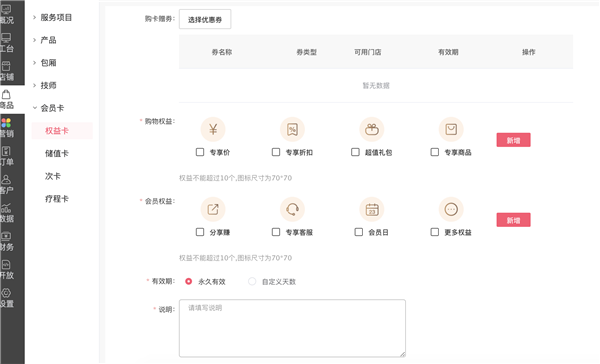The height and width of the screenshot is (364, 600).
Task: Enable the 专享价 checkbox
Action: (200, 152)
